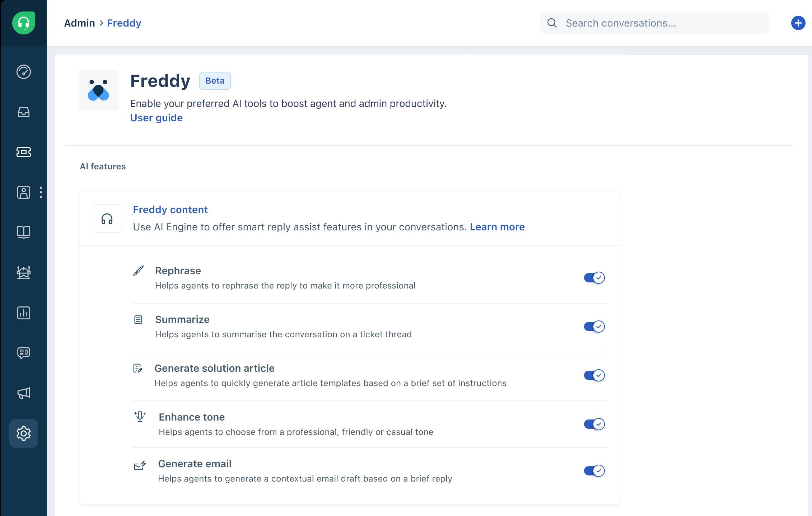Open the Forums icon in sidebar
Viewport: 812px width, 516px height.
click(24, 273)
